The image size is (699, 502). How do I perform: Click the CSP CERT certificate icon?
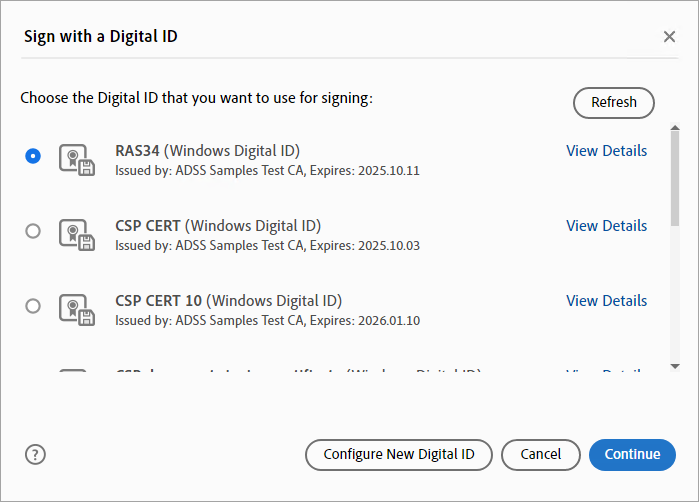point(77,233)
